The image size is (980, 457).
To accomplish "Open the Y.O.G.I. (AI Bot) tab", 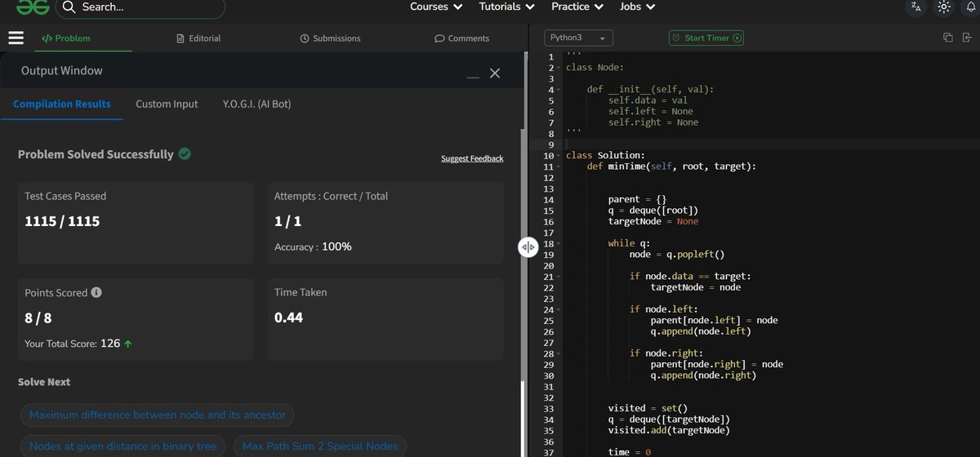I will [x=256, y=104].
